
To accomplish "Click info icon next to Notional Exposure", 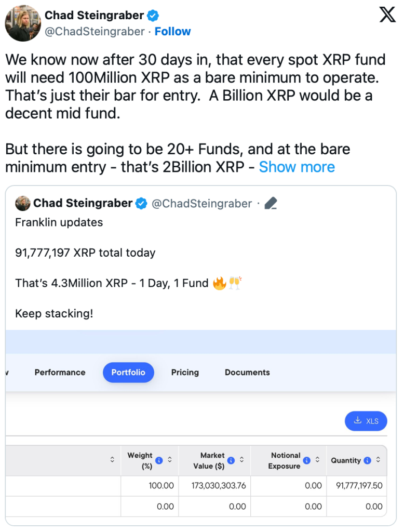I will 307,460.
